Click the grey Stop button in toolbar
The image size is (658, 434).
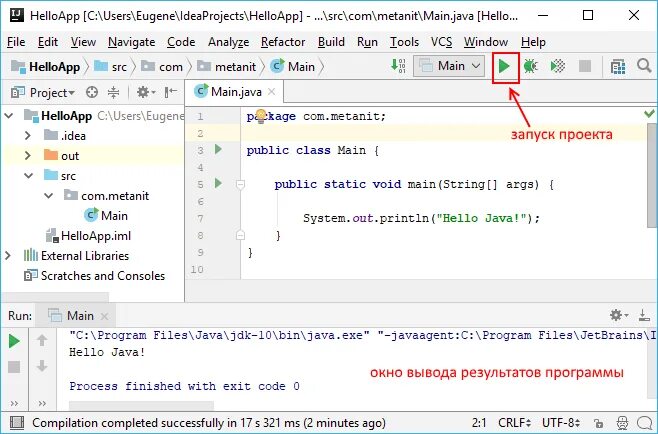pos(585,66)
